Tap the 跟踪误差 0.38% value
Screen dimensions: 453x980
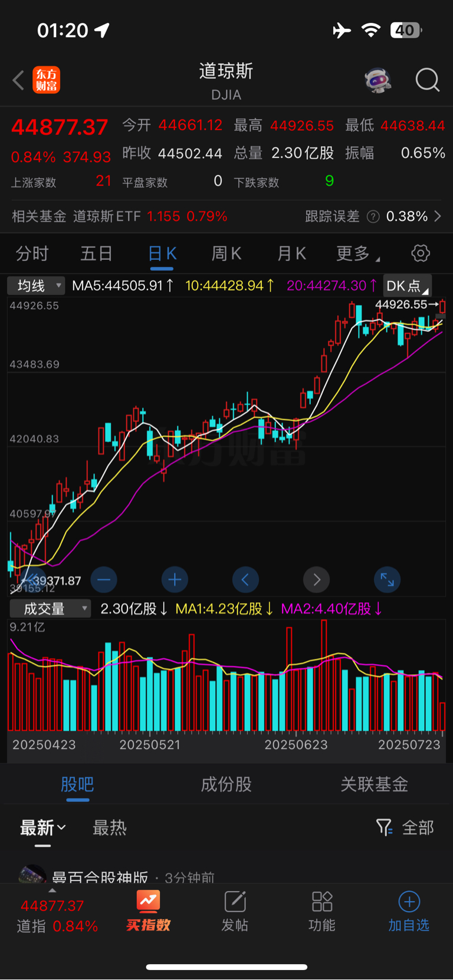(407, 216)
